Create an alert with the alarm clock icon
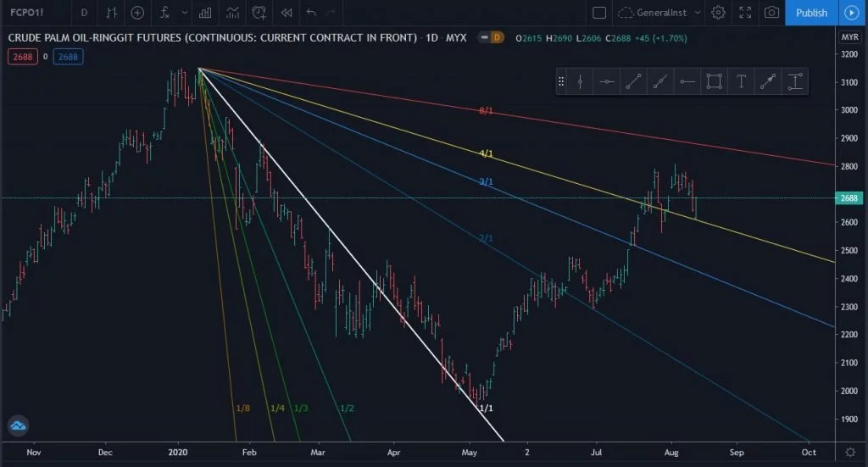 (x=260, y=13)
